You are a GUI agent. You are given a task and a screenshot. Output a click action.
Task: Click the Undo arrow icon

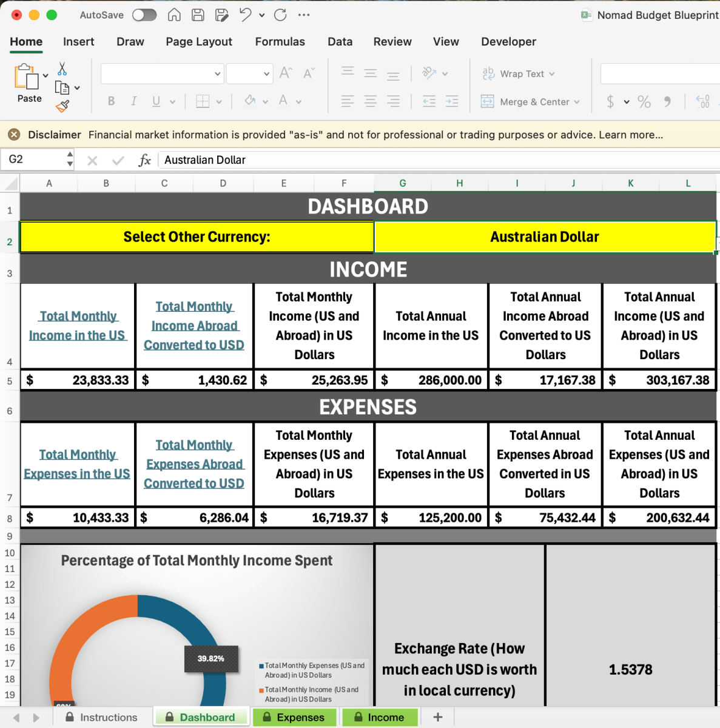pyautogui.click(x=245, y=15)
